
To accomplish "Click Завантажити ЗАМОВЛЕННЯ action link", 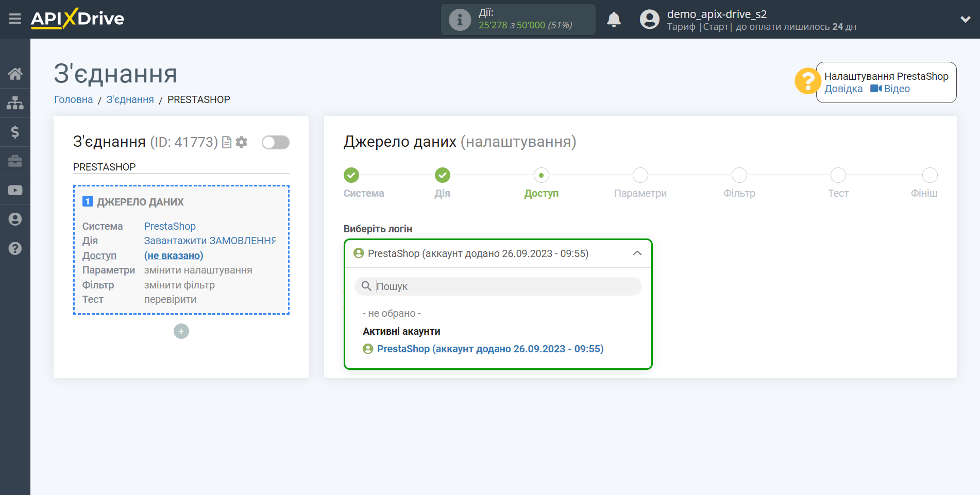I will pos(210,241).
